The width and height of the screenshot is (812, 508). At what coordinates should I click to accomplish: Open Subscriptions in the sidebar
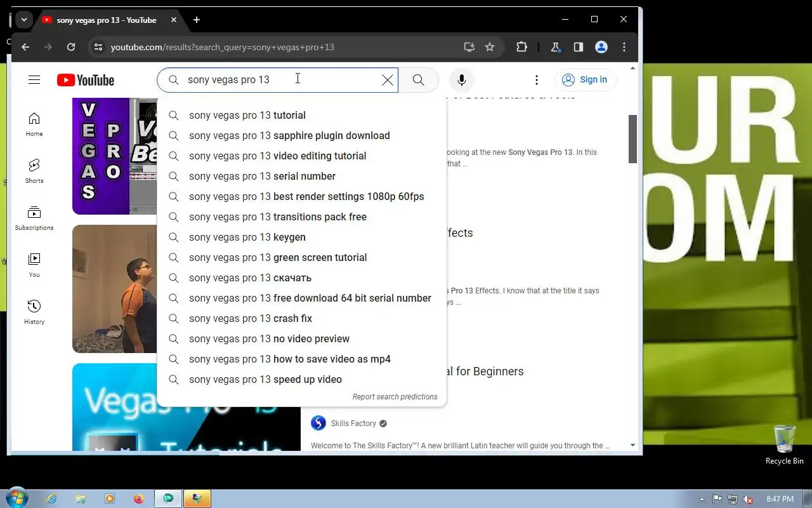tap(34, 218)
